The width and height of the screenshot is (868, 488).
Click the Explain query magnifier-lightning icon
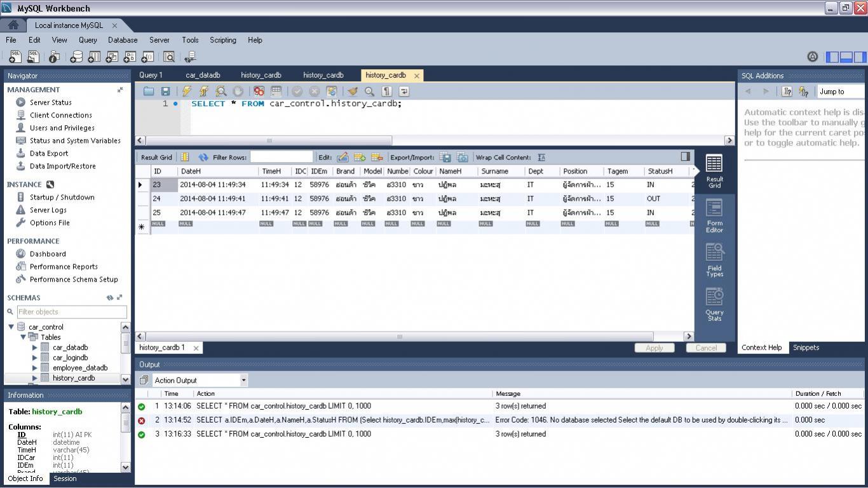[x=220, y=91]
